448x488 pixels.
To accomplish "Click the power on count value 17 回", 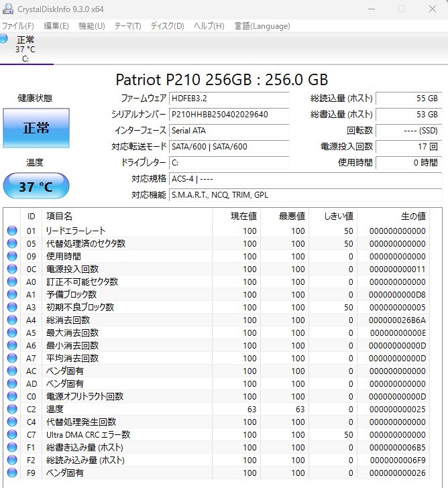I will [x=409, y=147].
